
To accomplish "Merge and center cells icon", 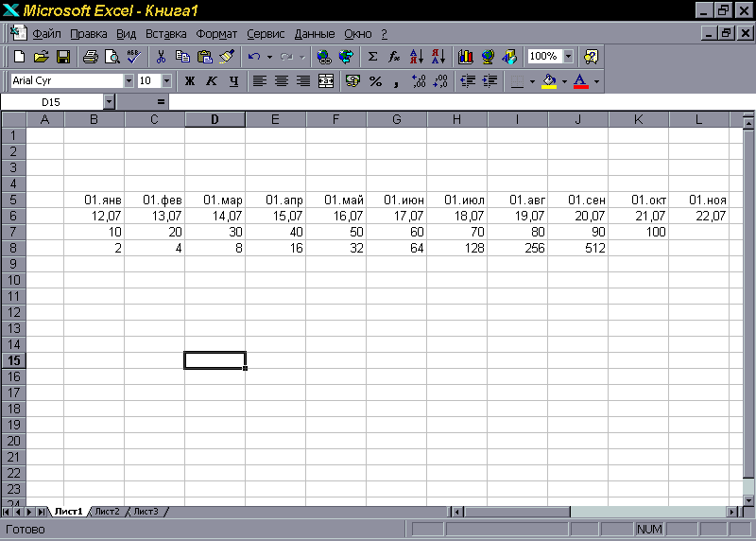I will pyautogui.click(x=326, y=81).
